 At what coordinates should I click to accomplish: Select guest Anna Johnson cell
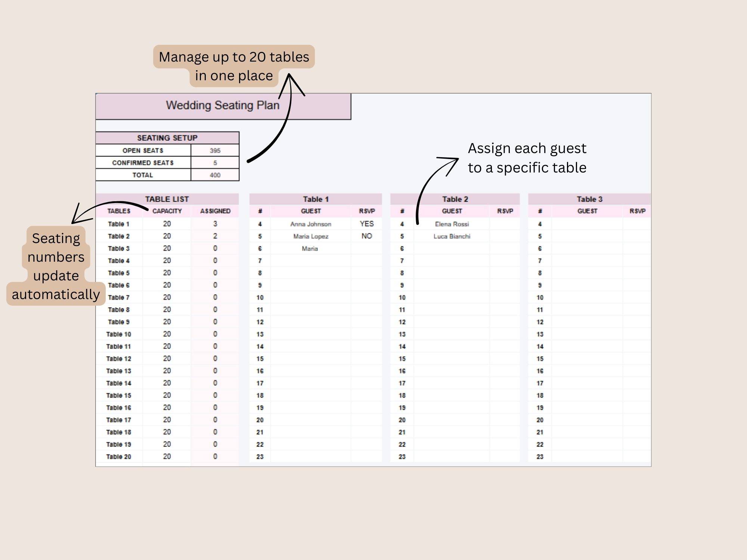310,224
